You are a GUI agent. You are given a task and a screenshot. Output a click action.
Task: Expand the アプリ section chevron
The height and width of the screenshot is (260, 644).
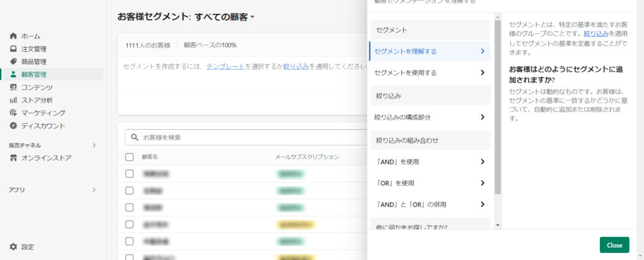click(x=94, y=189)
